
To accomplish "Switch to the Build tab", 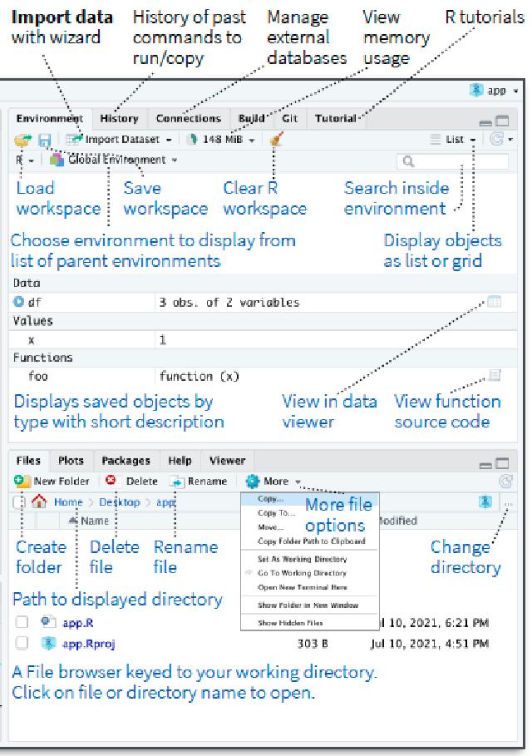I will 252,119.
